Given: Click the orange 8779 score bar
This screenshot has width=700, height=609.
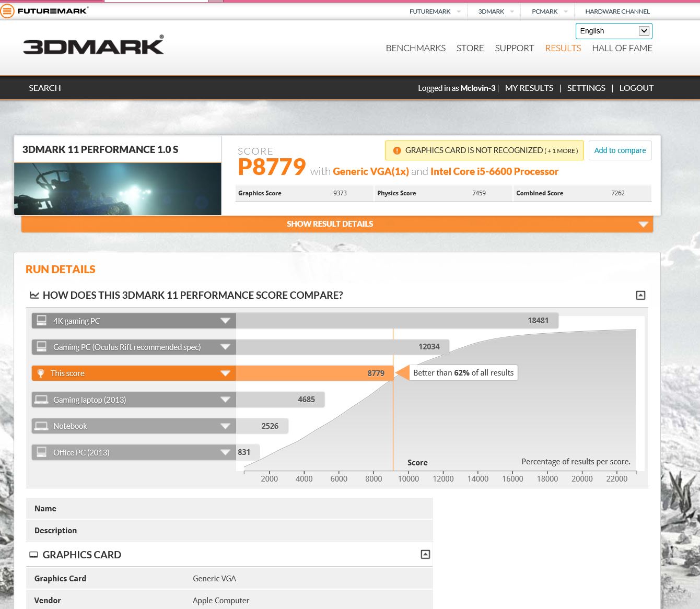Looking at the screenshot, I should (x=314, y=373).
